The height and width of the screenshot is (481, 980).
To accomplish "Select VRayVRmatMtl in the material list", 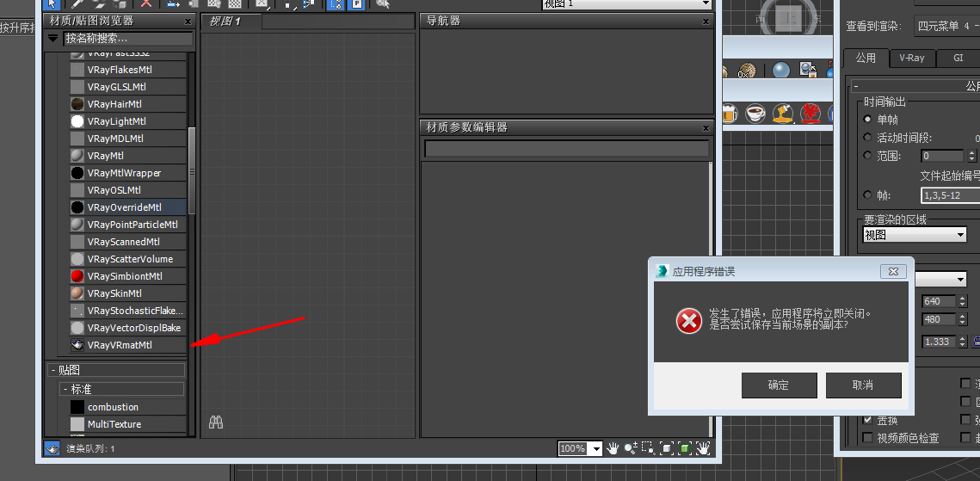I will tap(127, 345).
